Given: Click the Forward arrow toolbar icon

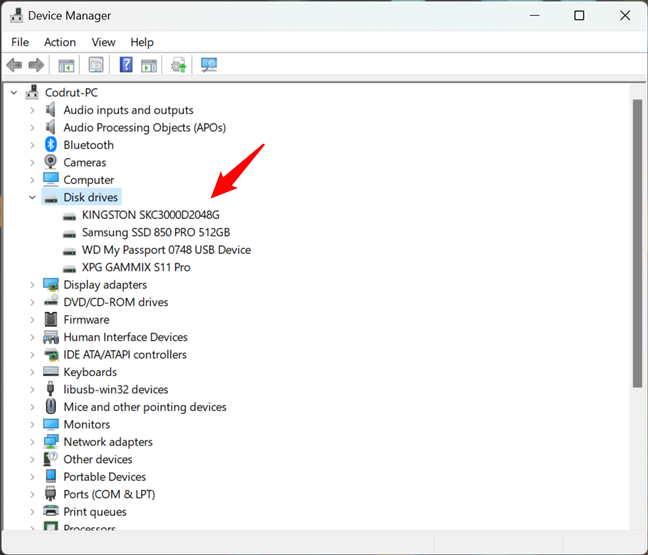Looking at the screenshot, I should coord(36,65).
